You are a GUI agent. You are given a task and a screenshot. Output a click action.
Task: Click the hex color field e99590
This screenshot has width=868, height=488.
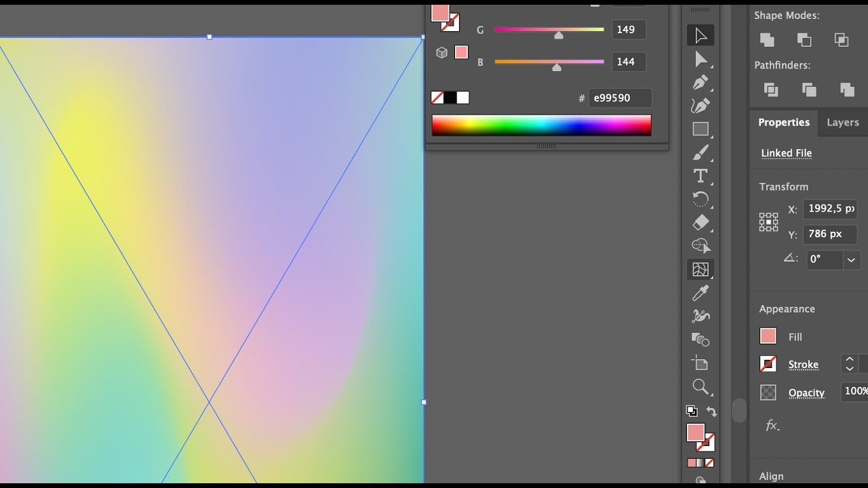pos(620,98)
